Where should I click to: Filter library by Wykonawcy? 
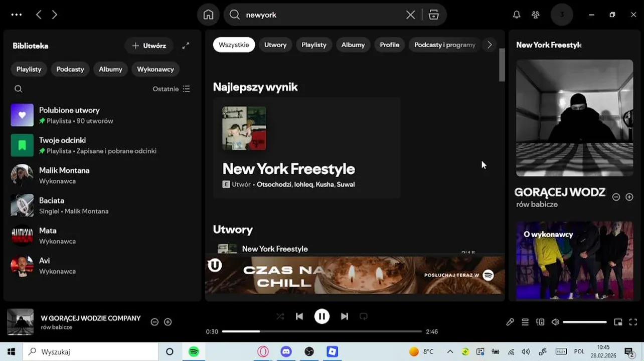(x=155, y=69)
